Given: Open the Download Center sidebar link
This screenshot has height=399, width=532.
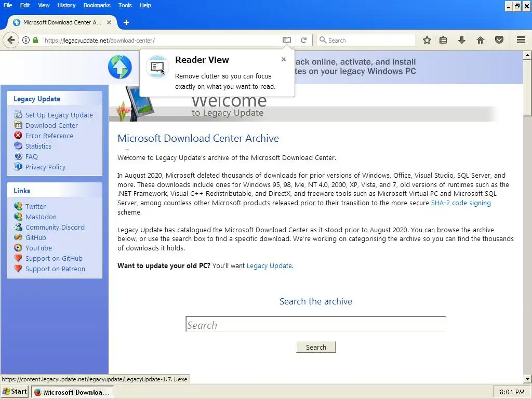Looking at the screenshot, I should click(x=51, y=125).
